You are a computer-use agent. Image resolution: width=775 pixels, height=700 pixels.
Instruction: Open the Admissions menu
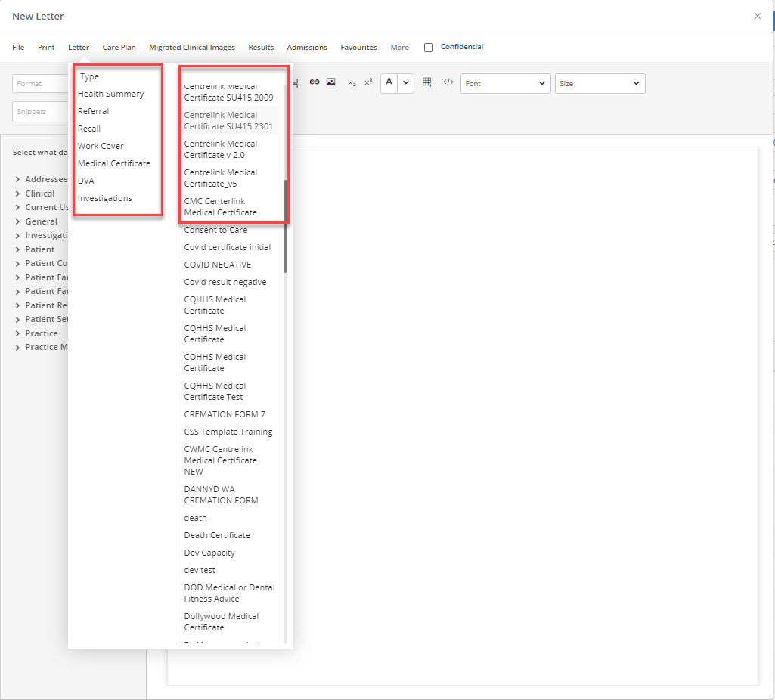click(307, 48)
